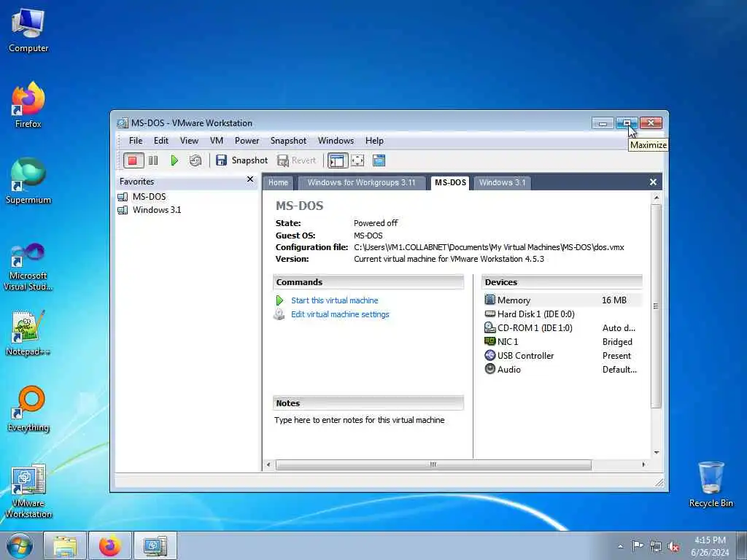Click the Memory chip icon
The height and width of the screenshot is (560, 747).
[489, 300]
